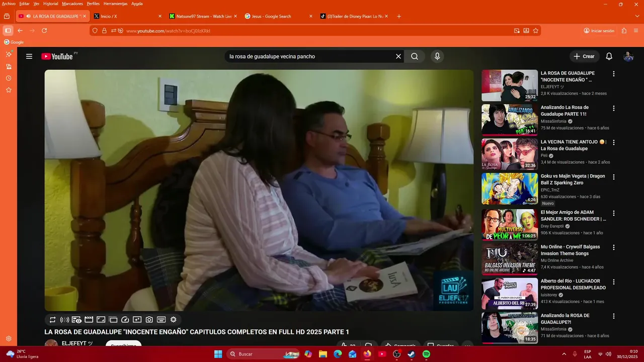The width and height of the screenshot is (644, 362).
Task: Open the Herramientas menu
Action: [115, 4]
